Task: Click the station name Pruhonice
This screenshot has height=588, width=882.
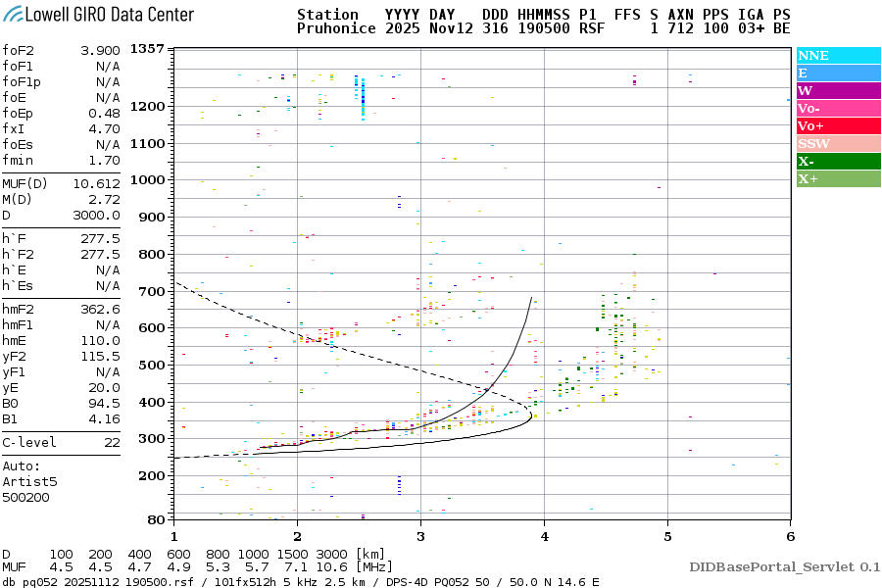Action: 336,29
